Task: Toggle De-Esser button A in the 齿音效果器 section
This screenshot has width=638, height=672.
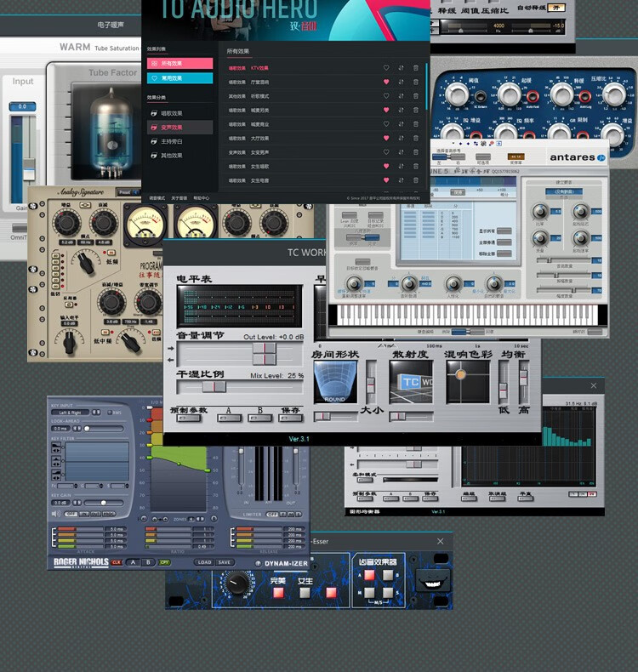Action: point(369,575)
